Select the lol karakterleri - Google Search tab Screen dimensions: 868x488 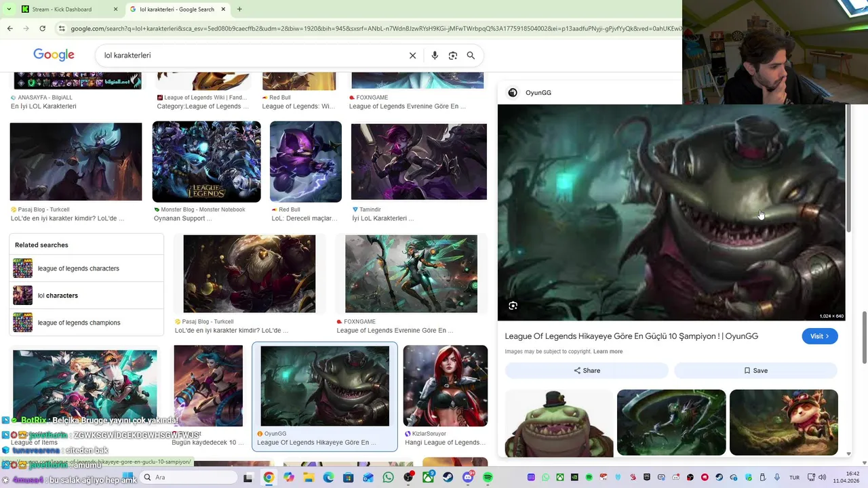(x=178, y=9)
